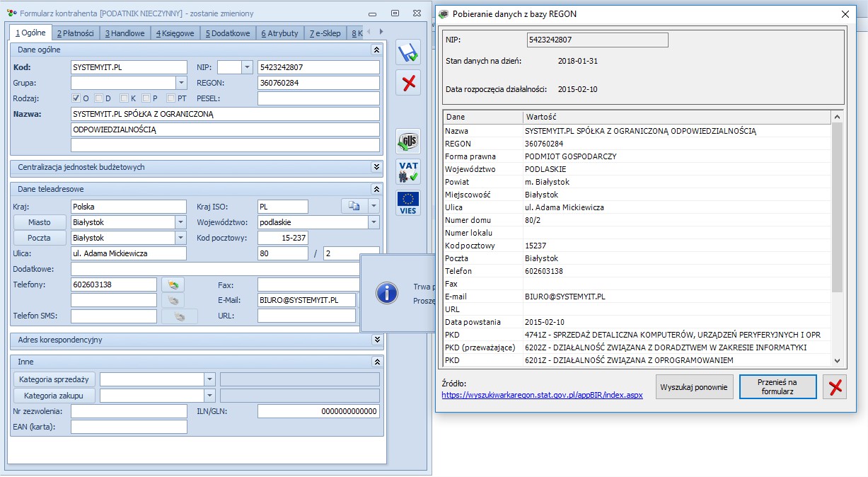The height and width of the screenshot is (477, 868).
Task: Open the dropdown arrow beside the address copy icon
Action: coord(374,207)
